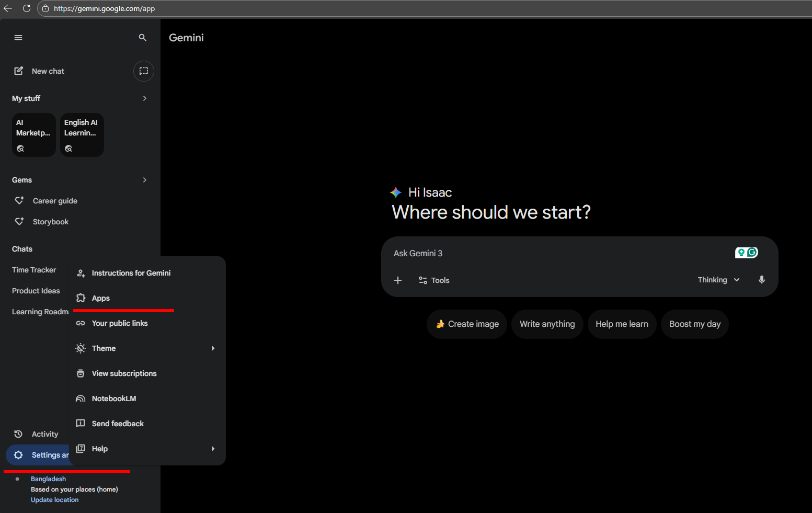Click the Help me learn suggestion chip
The image size is (812, 513).
tap(622, 324)
